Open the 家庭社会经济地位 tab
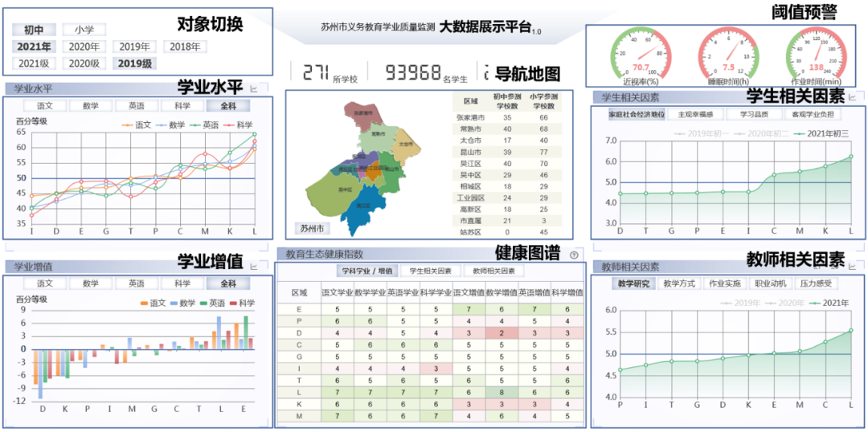Image resolution: width=868 pixels, height=432 pixels. (637, 115)
